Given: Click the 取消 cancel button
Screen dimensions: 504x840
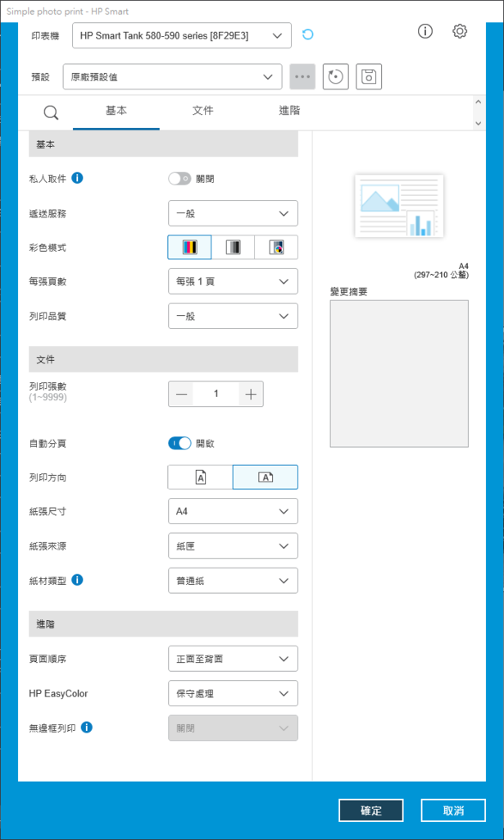Looking at the screenshot, I should coord(453,810).
